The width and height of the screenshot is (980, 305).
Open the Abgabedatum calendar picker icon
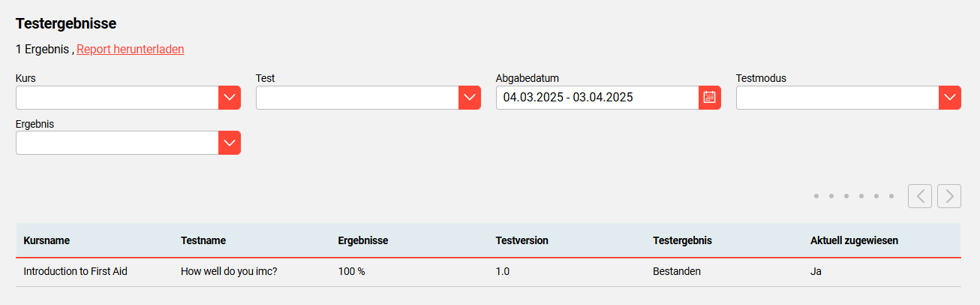tap(709, 98)
